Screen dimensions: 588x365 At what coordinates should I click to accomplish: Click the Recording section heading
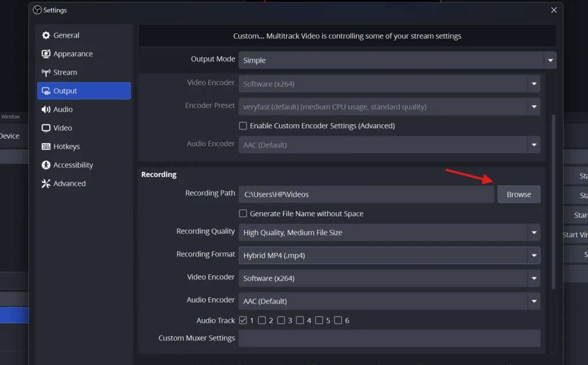coord(158,175)
